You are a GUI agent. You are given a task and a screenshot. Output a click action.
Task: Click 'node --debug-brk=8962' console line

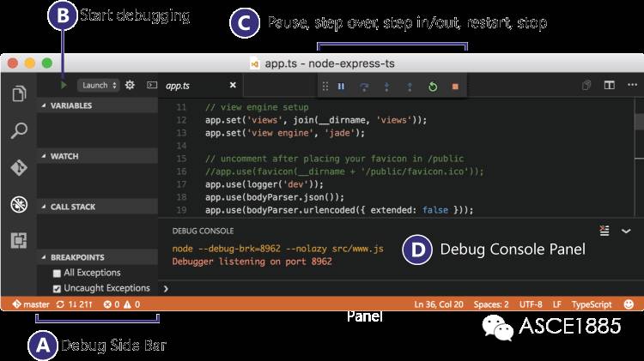(x=277, y=249)
